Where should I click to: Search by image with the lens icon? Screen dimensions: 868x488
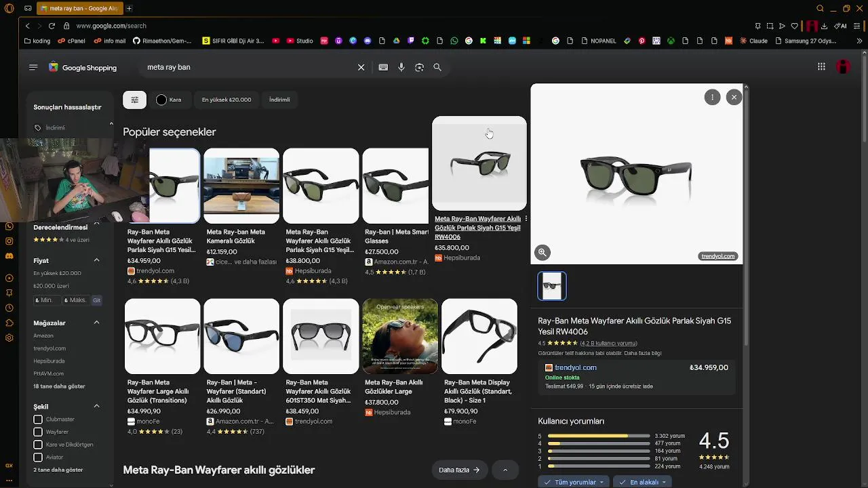tap(419, 67)
